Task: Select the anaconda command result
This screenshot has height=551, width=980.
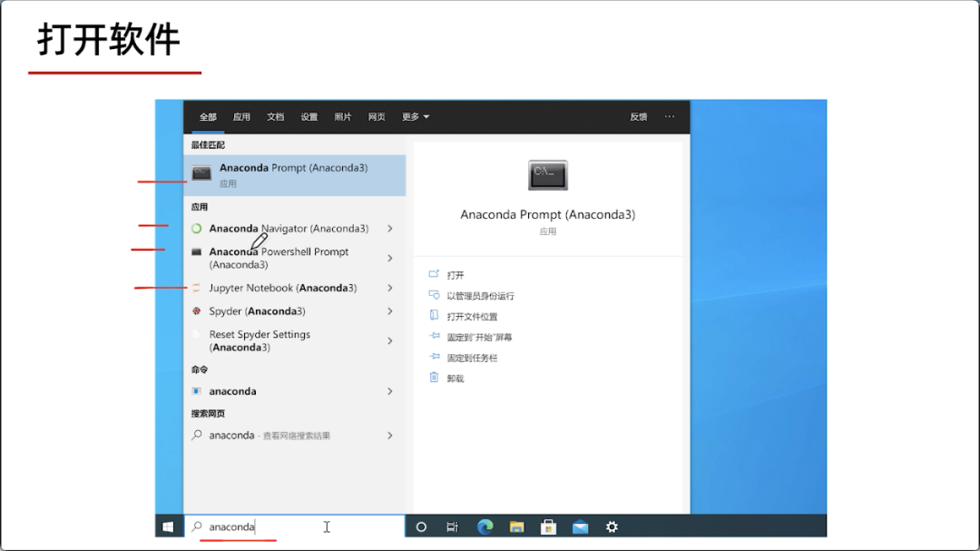Action: click(295, 391)
